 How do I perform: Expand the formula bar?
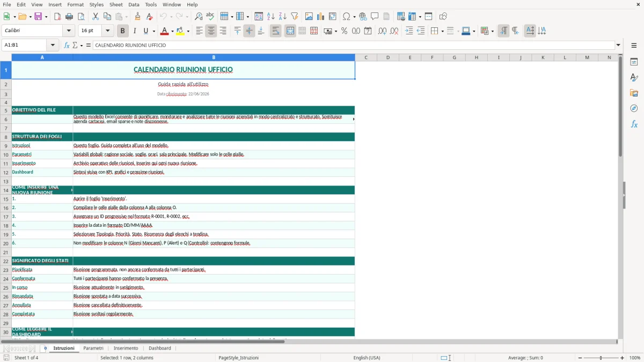tap(618, 45)
